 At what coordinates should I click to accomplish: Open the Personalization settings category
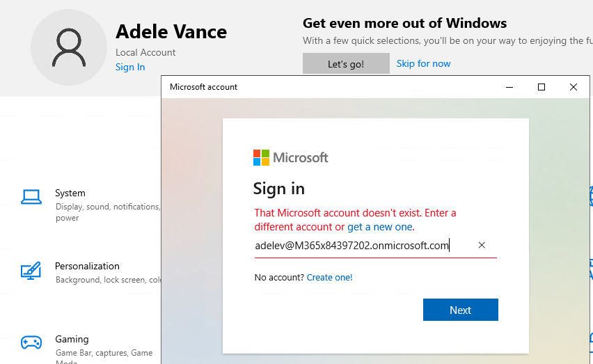click(x=90, y=273)
